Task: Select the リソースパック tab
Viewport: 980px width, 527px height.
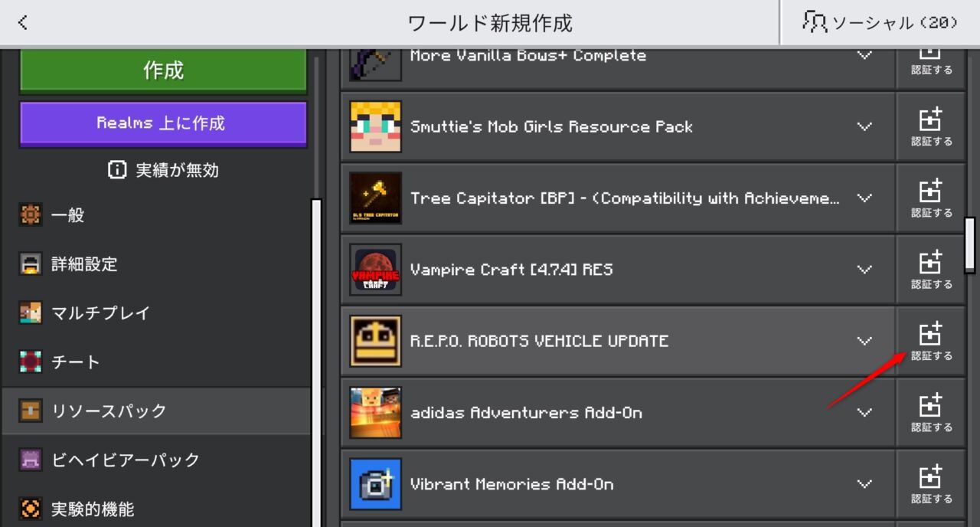Action: pos(156,411)
